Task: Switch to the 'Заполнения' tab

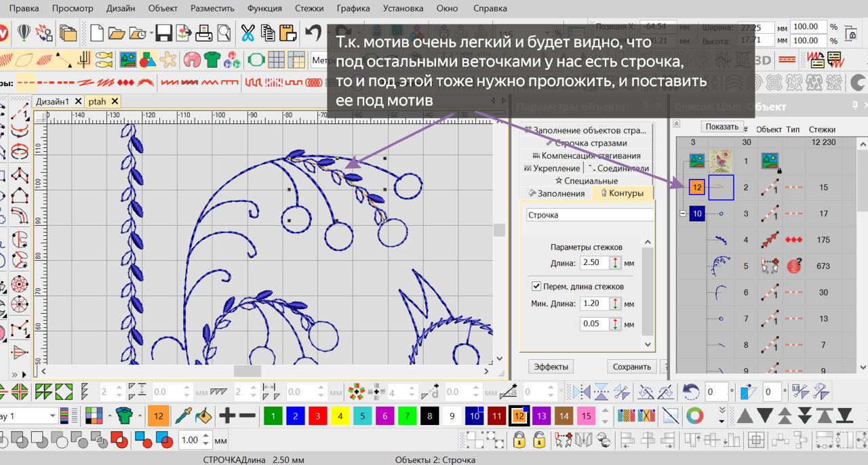Action: coord(556,193)
